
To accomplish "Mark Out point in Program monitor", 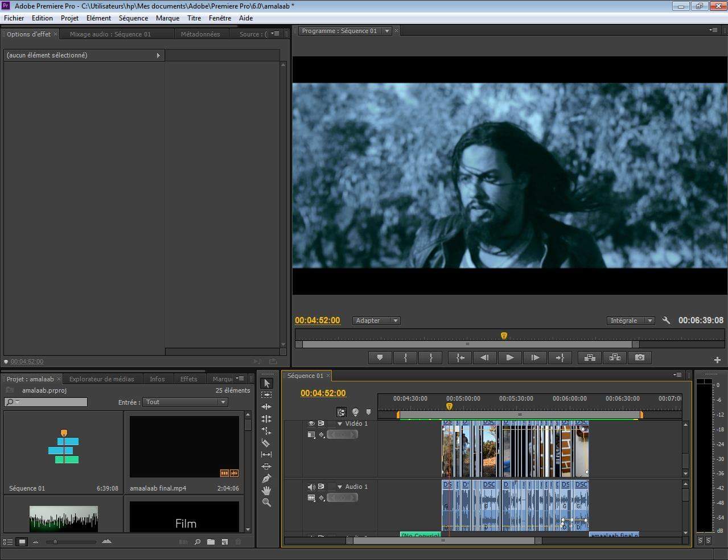I will coord(431,357).
